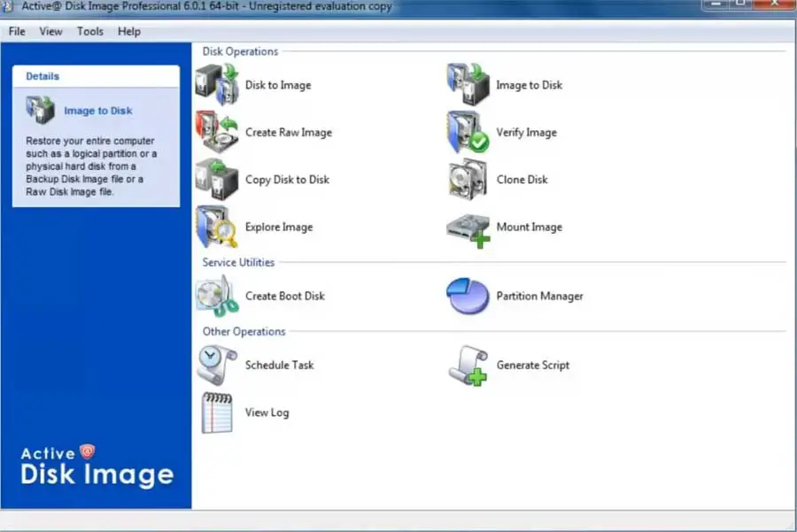
Task: Open the View menu
Action: point(50,32)
